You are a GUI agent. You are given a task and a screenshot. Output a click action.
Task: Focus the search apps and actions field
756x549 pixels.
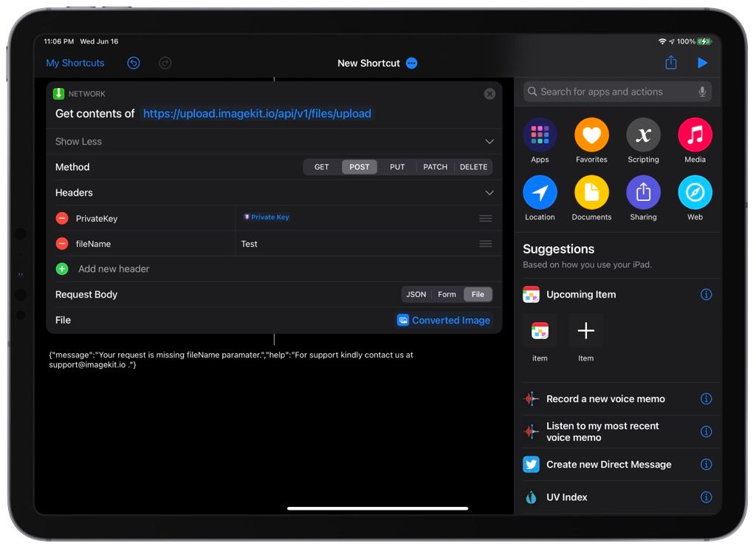click(617, 92)
